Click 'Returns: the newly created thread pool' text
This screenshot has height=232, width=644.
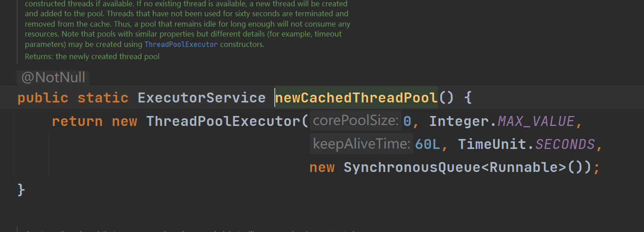pos(92,57)
